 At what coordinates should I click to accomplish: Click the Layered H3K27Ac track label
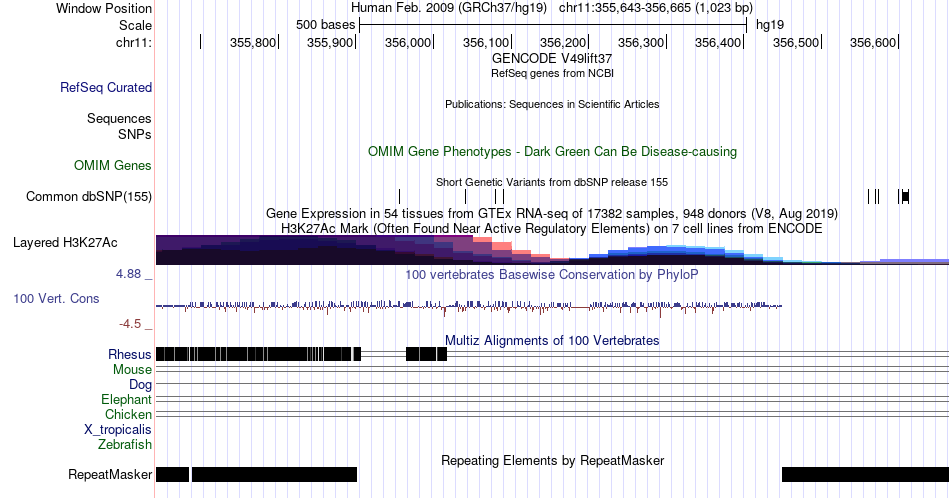click(65, 242)
